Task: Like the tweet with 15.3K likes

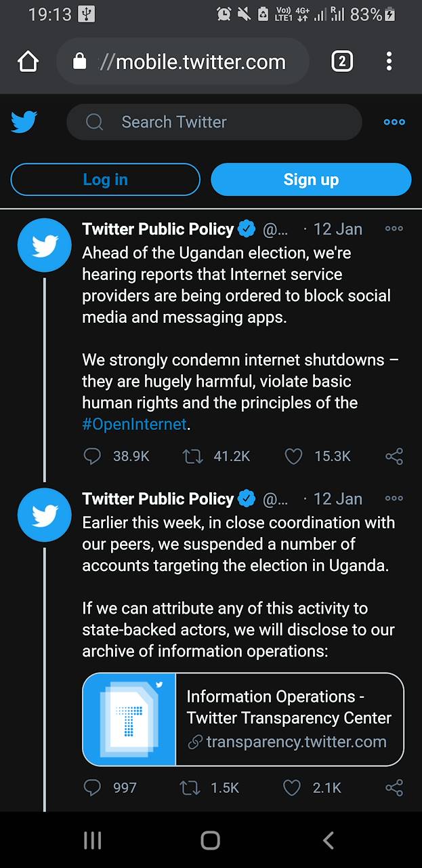Action: pyautogui.click(x=293, y=456)
